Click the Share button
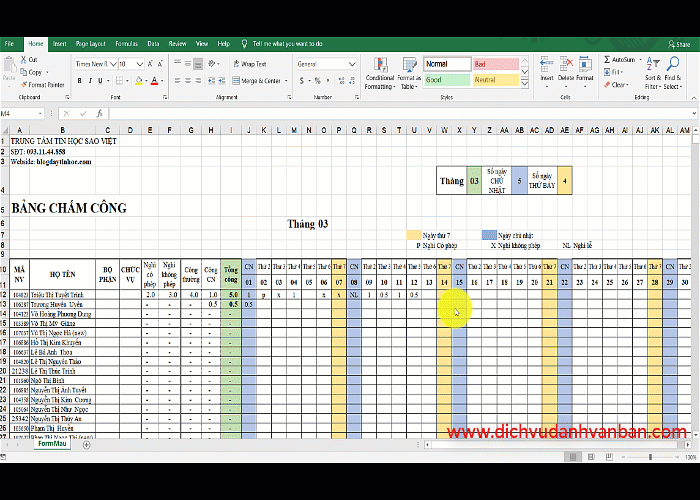This screenshot has height=500, width=700. [x=679, y=44]
